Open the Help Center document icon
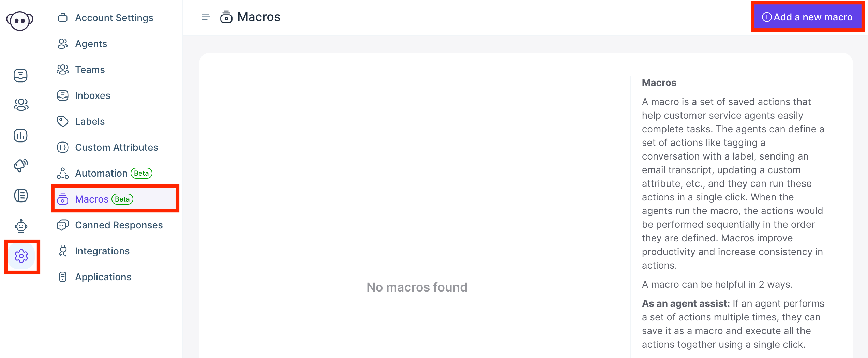Screen dimensions: 868x358 click(21, 195)
